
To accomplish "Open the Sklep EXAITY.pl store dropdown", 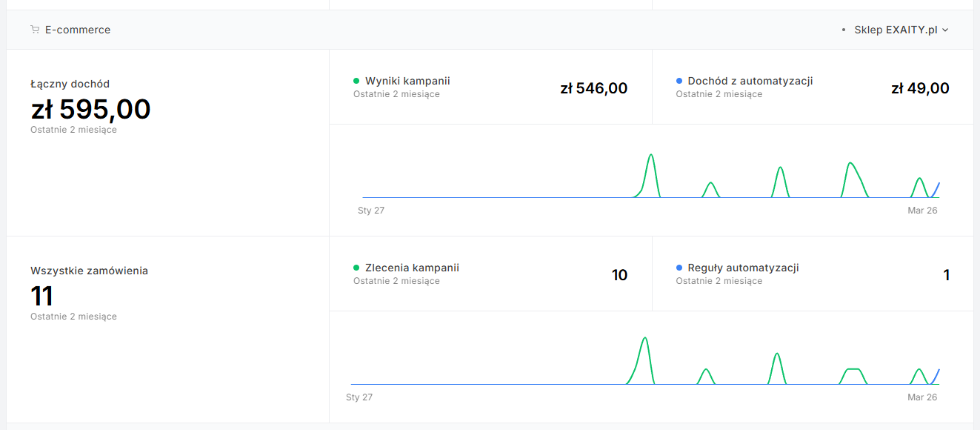I will pyautogui.click(x=896, y=30).
